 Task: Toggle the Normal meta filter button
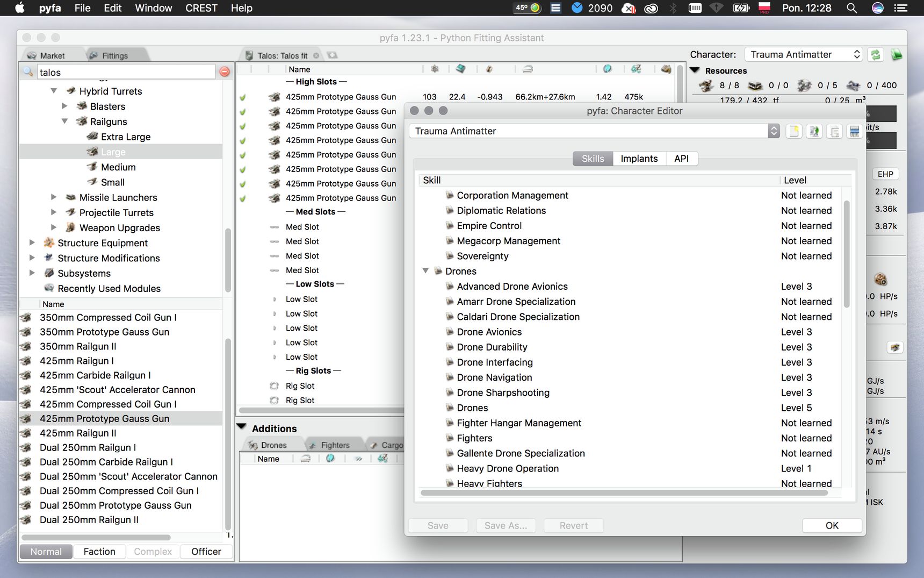[x=46, y=552]
